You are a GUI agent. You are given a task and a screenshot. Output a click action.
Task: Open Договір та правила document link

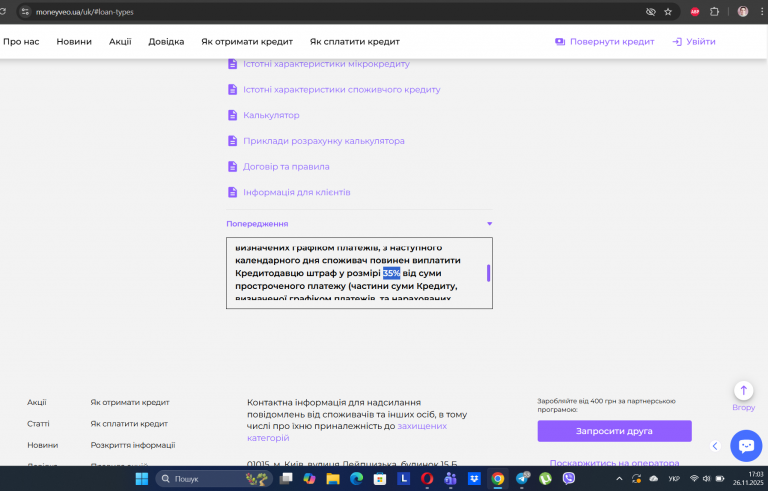pyautogui.click(x=286, y=167)
